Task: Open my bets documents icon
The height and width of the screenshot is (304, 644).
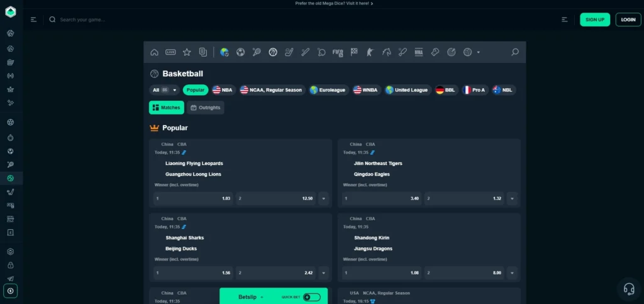Action: point(203,52)
